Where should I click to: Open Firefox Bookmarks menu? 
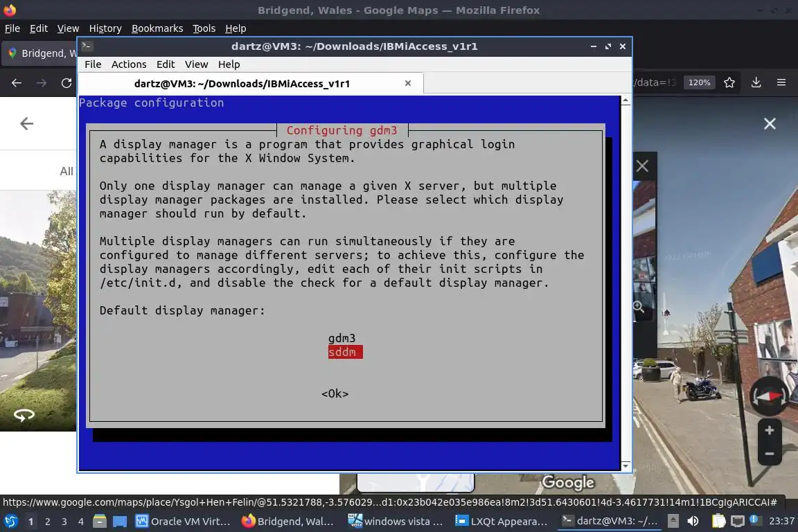pyautogui.click(x=157, y=28)
